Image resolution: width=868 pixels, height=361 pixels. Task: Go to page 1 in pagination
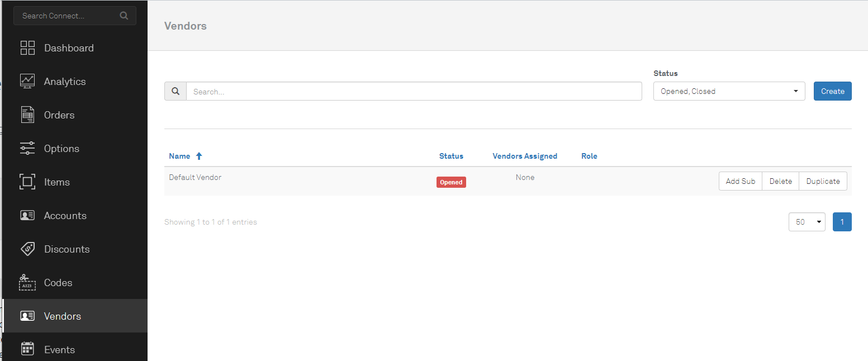842,222
